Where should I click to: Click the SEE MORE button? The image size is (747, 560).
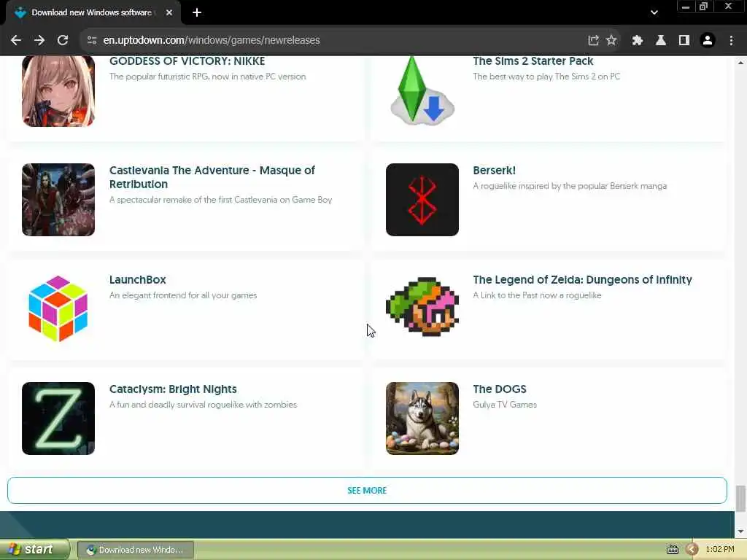click(x=367, y=490)
